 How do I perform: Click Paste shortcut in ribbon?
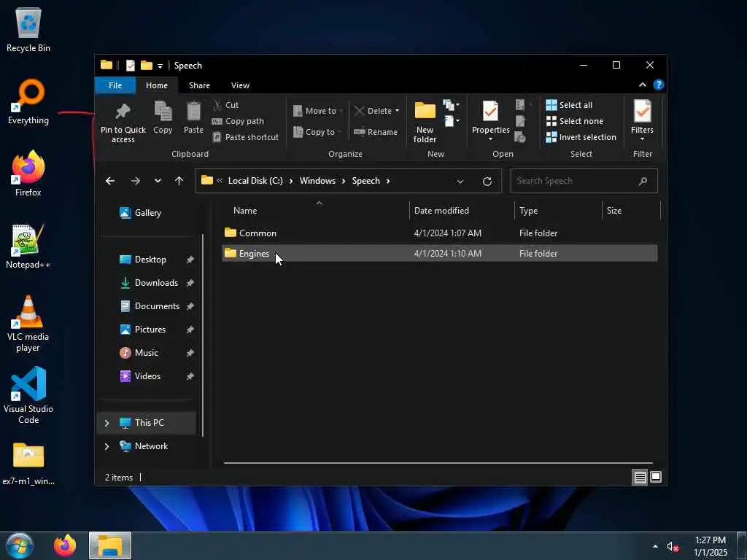tap(245, 137)
